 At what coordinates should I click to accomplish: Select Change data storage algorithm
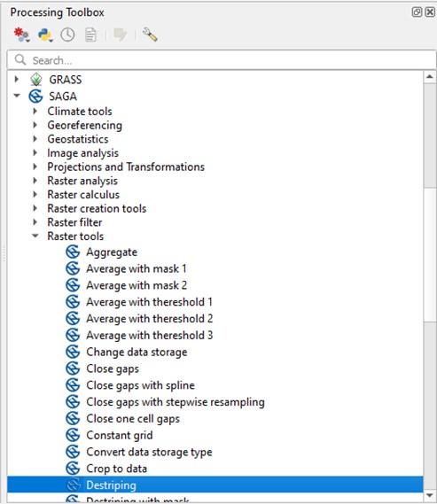137,353
